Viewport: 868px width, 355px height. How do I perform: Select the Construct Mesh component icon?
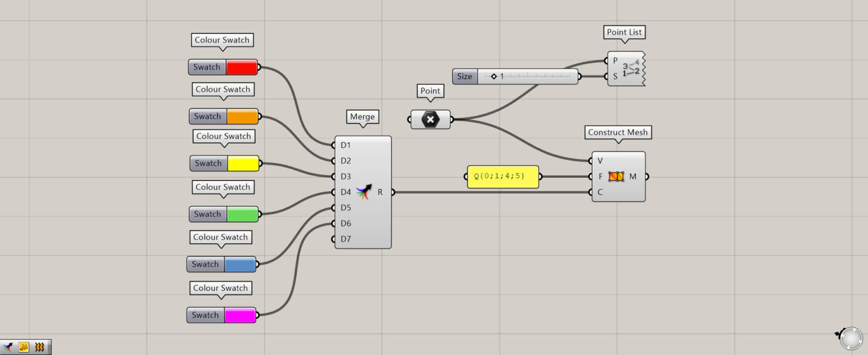pos(616,177)
